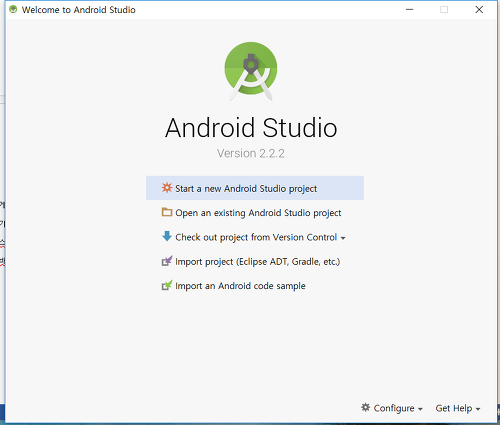Image resolution: width=500 pixels, height=425 pixels.
Task: Click the Android Studio heading text
Action: point(251,128)
